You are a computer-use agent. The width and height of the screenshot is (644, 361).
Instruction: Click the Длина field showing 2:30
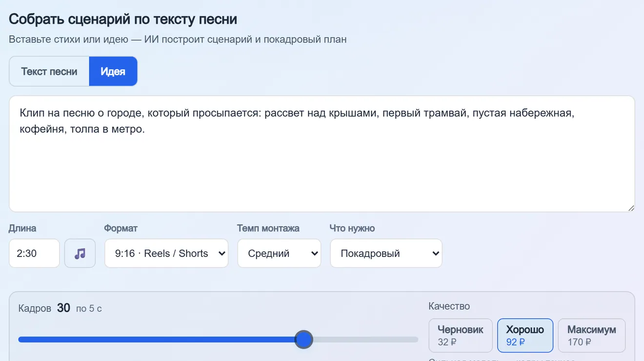pyautogui.click(x=34, y=253)
